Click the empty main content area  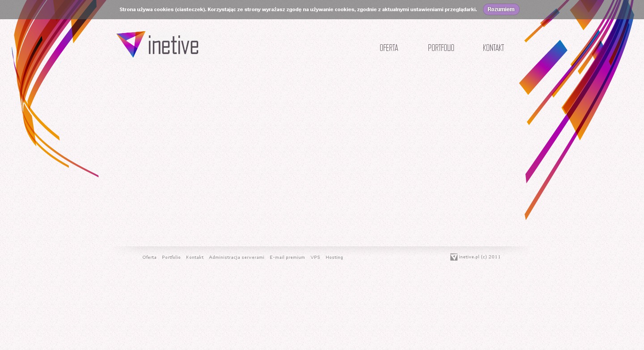pos(313,152)
